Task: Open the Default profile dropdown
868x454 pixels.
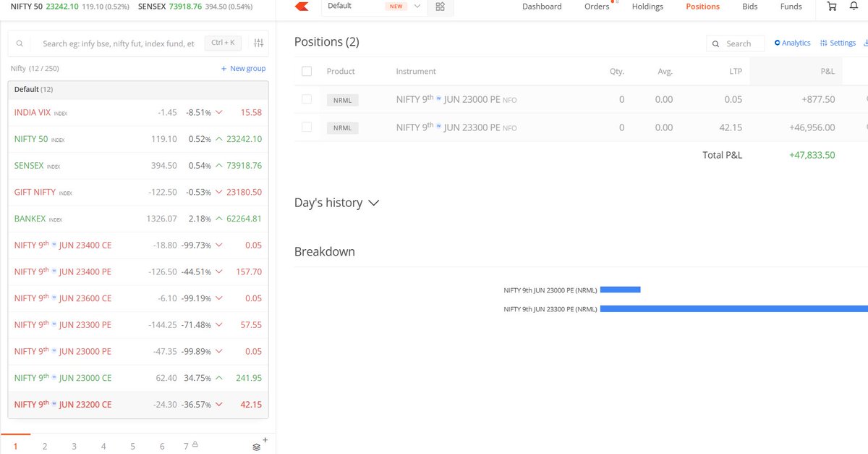Action: (x=373, y=7)
